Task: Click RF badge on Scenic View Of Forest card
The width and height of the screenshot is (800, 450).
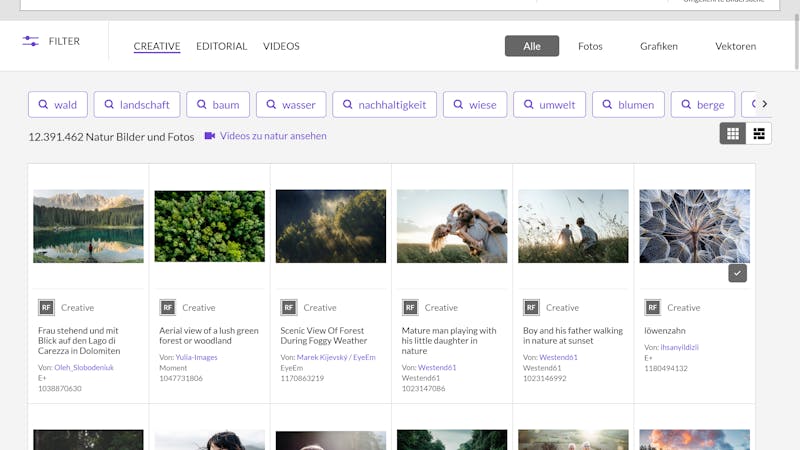Action: tap(289, 307)
